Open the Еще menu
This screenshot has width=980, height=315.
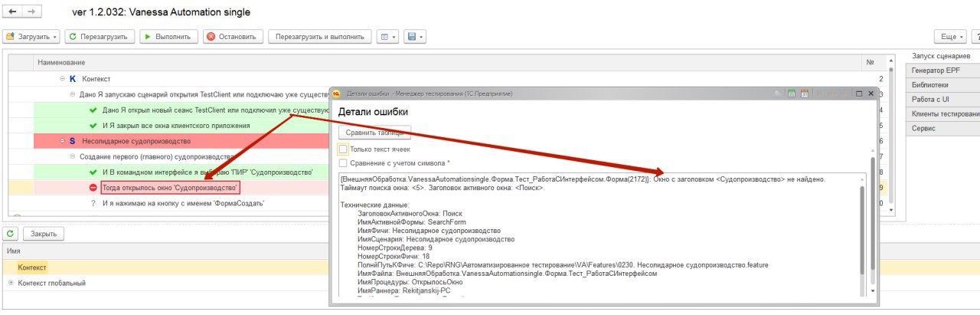point(950,37)
